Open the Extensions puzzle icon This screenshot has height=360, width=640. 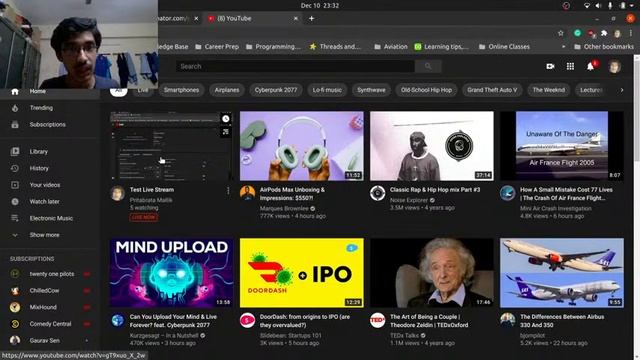click(x=604, y=33)
